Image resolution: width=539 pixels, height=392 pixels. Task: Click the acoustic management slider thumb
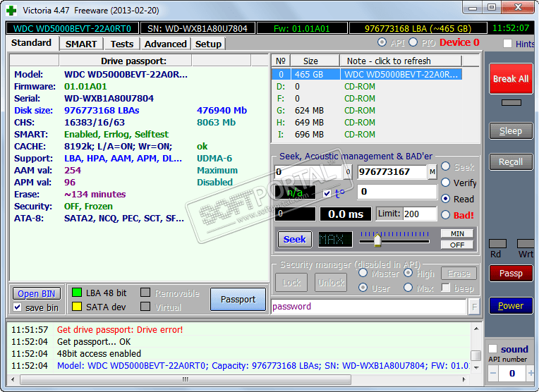[x=377, y=240]
